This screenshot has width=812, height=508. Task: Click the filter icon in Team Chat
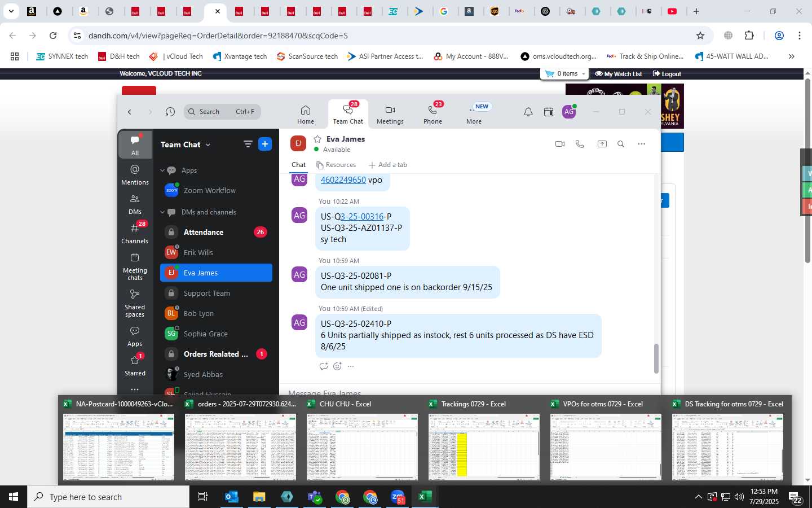pyautogui.click(x=248, y=144)
